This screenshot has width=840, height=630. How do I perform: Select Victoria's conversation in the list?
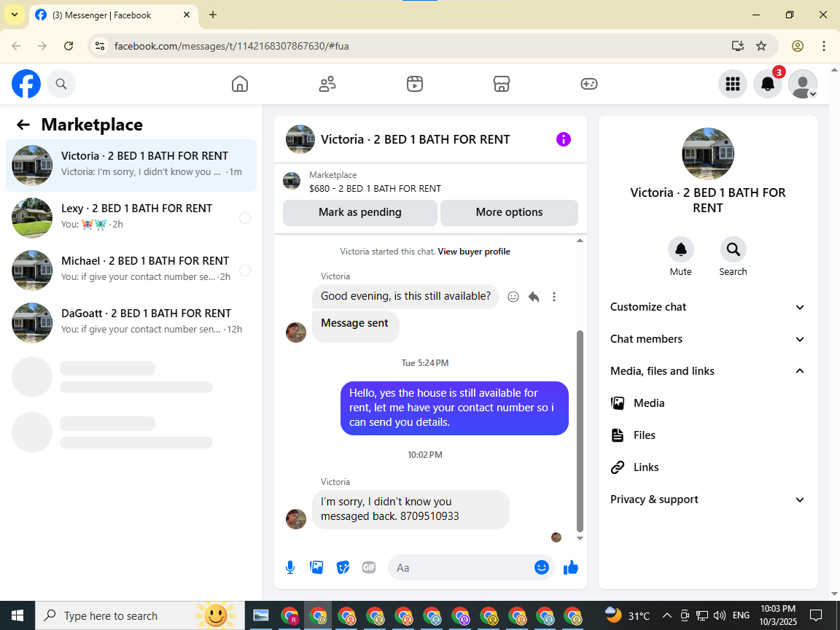[131, 166]
